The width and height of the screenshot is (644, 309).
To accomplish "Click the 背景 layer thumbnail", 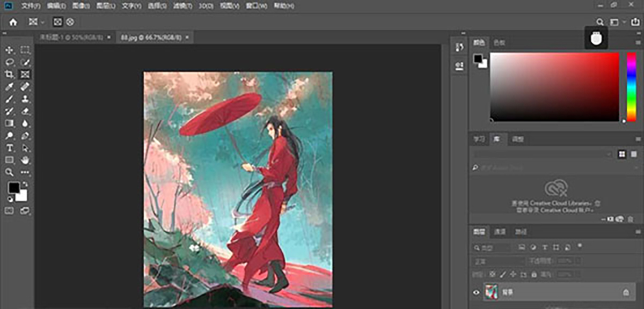I will [491, 292].
